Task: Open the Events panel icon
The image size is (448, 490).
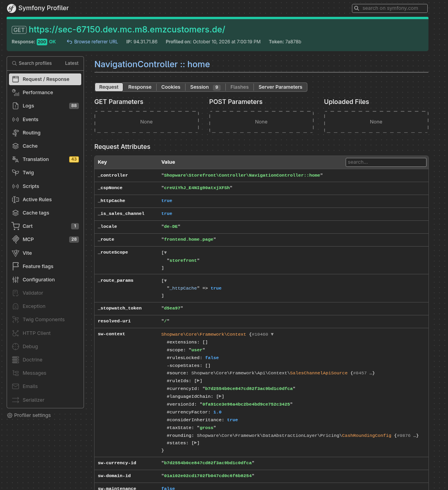Action: click(x=16, y=120)
